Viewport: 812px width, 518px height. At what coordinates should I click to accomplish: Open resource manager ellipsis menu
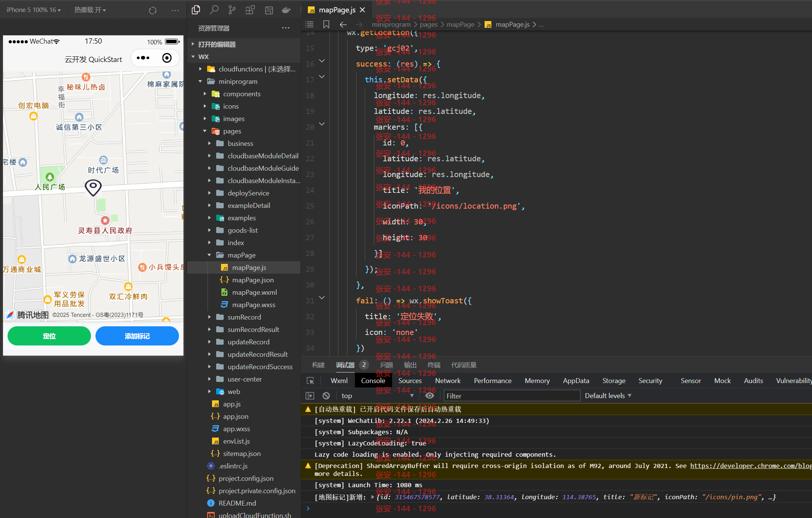tap(286, 28)
